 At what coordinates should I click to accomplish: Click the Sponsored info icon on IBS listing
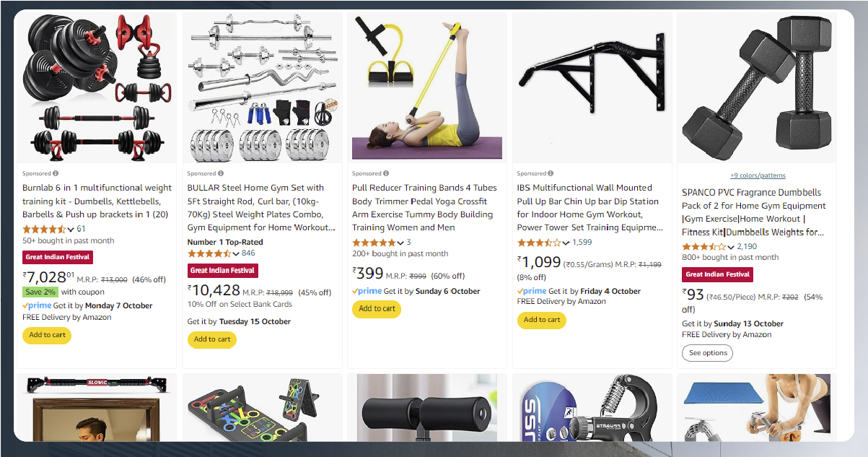[551, 173]
